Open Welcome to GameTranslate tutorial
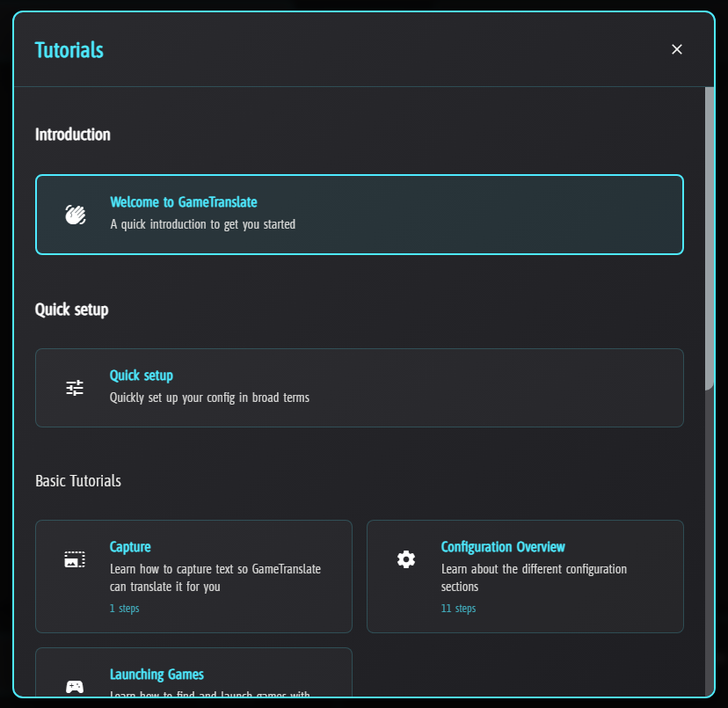The width and height of the screenshot is (728, 708). pos(184,202)
